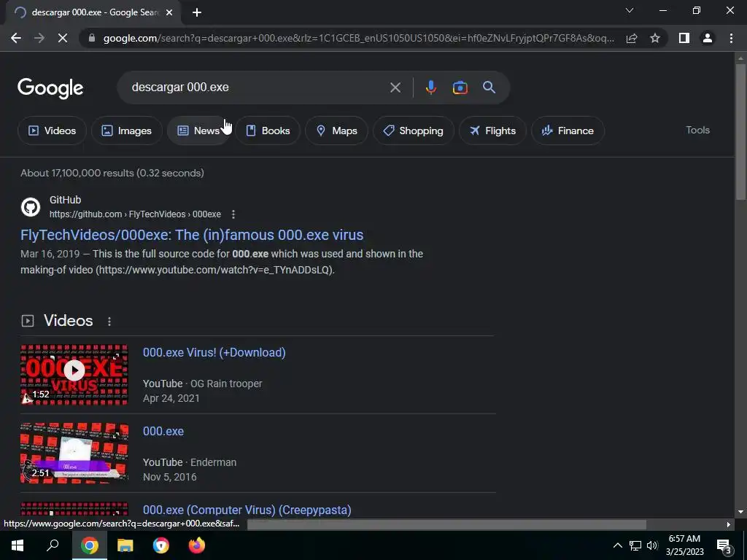Open Chrome three-dot menu

pos(731,38)
